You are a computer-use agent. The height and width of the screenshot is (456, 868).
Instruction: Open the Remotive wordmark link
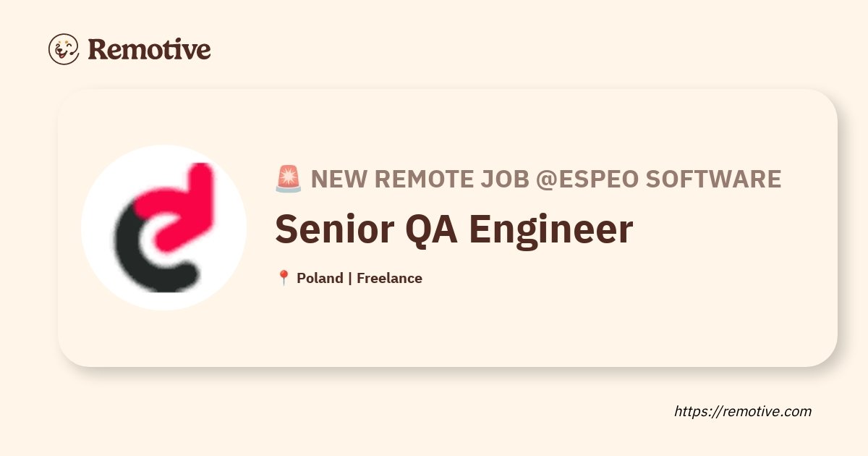(x=149, y=49)
